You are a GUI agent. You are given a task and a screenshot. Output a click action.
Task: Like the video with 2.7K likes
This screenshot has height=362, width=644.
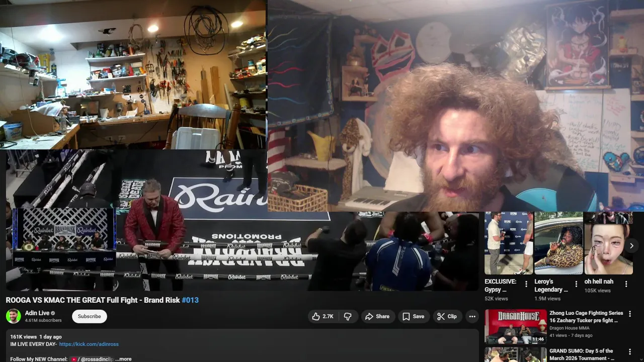(323, 316)
